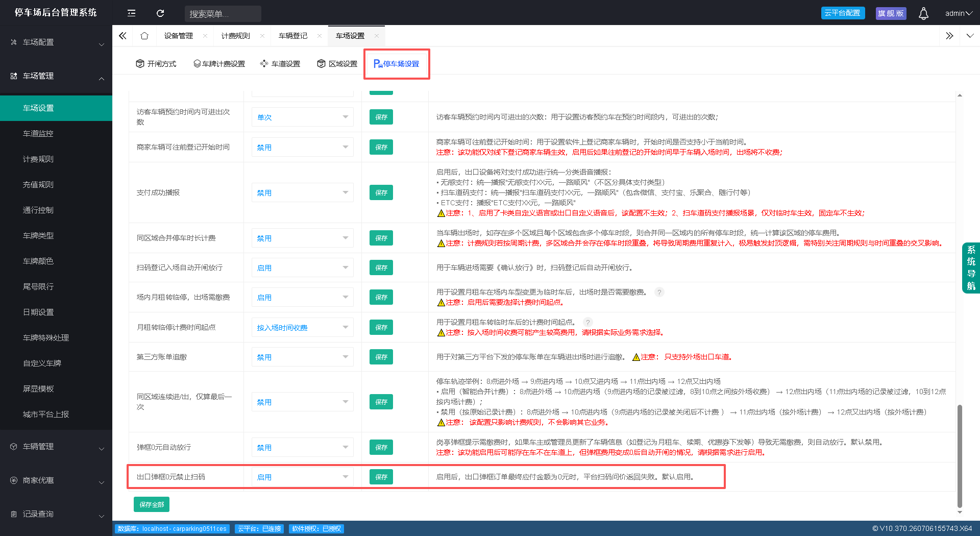Image resolution: width=980 pixels, height=536 pixels.
Task: Collapse sidebar with the menu fold icon
Action: (x=131, y=13)
